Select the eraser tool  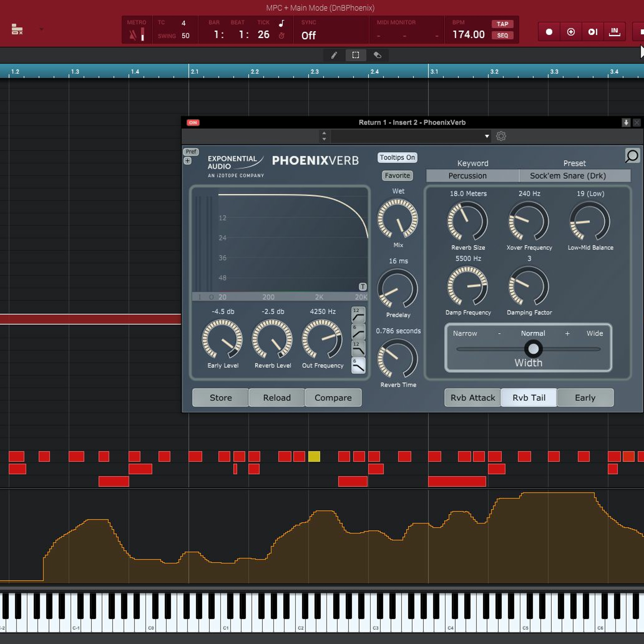point(377,55)
